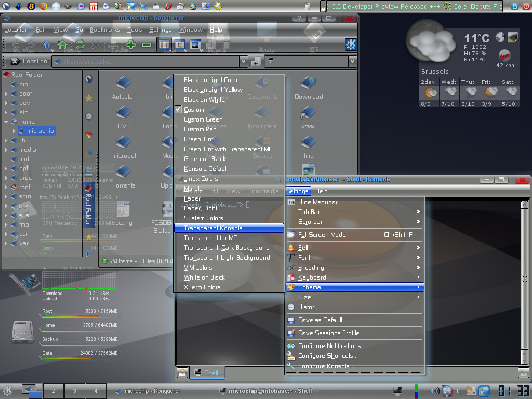532x399 pixels.
Task: Clear the Konqueror location bar
Action: (15, 61)
